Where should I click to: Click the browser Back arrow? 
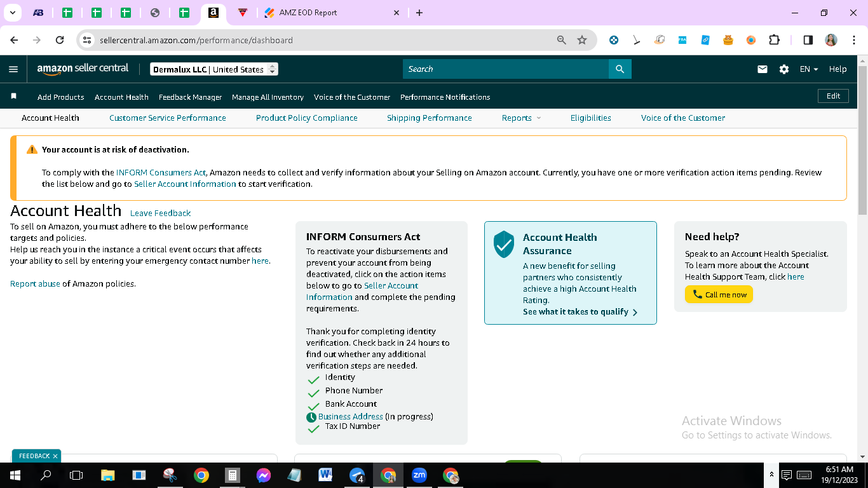click(x=14, y=40)
